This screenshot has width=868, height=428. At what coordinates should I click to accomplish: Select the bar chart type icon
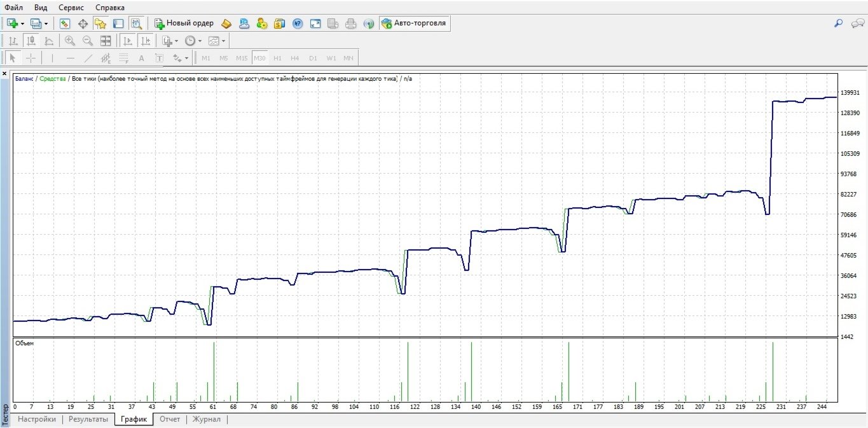point(13,41)
